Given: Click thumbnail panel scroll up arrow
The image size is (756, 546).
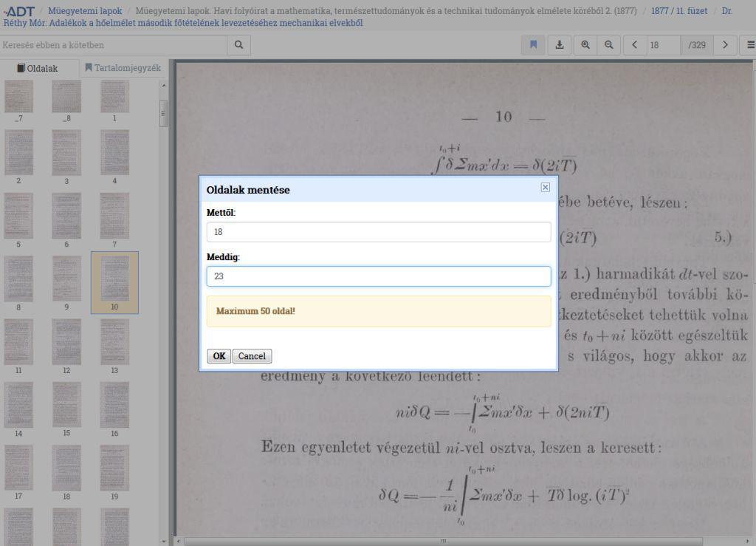Looking at the screenshot, I should point(163,86).
